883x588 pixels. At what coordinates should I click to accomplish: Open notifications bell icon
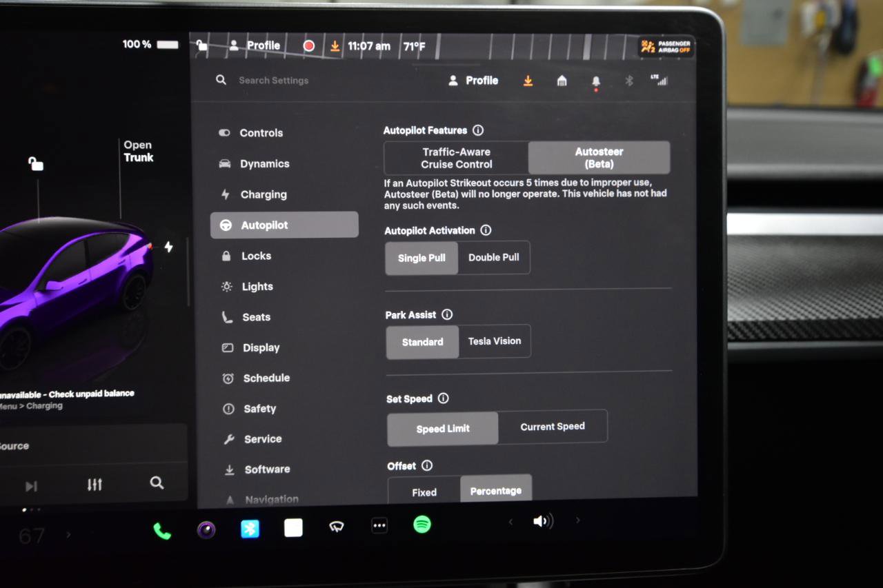point(596,82)
